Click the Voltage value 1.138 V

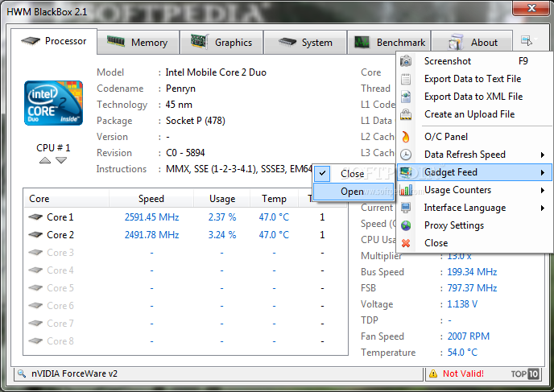[462, 304]
